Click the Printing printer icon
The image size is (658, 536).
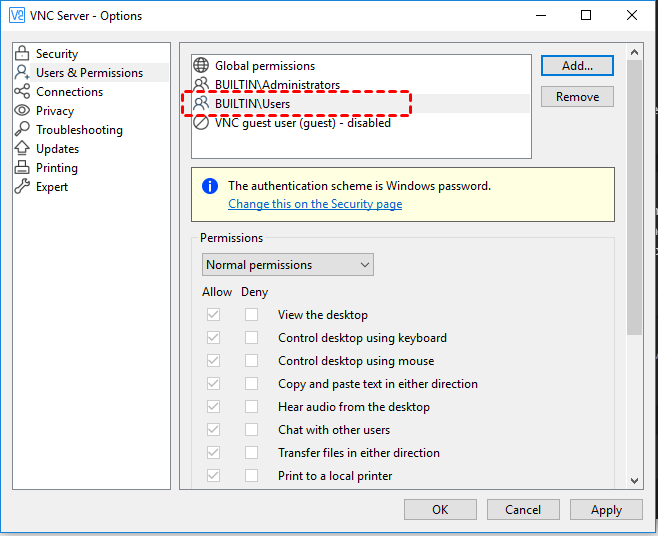pos(22,168)
